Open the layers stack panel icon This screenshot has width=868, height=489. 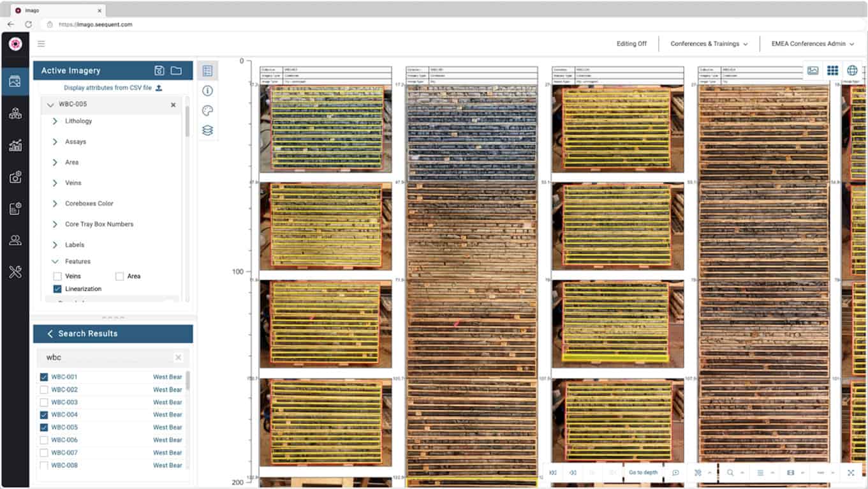coord(207,130)
